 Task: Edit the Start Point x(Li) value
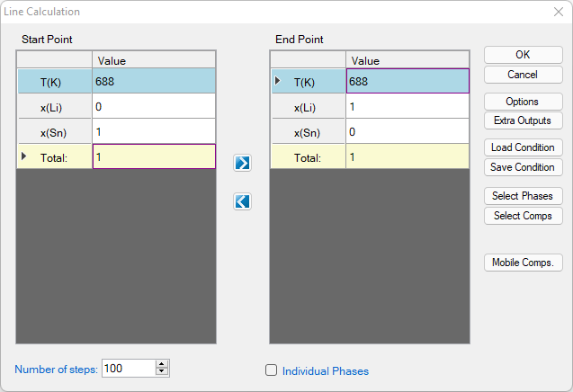pos(154,107)
